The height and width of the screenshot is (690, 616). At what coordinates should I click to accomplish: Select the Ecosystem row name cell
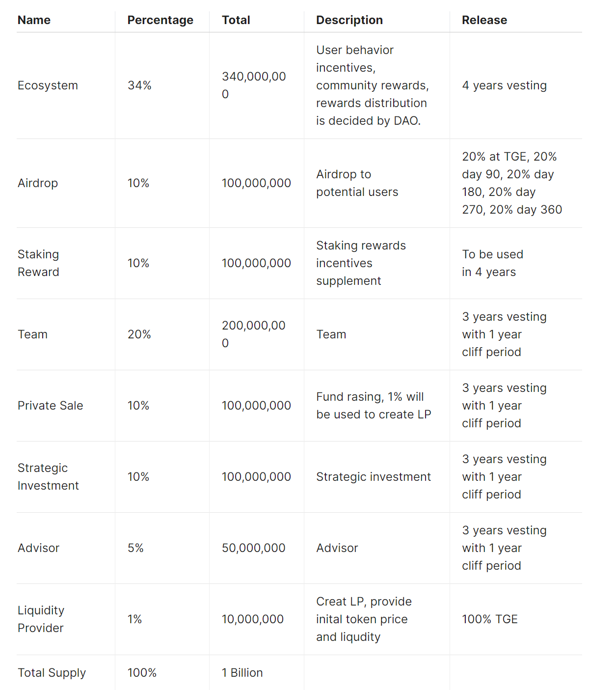pos(48,85)
